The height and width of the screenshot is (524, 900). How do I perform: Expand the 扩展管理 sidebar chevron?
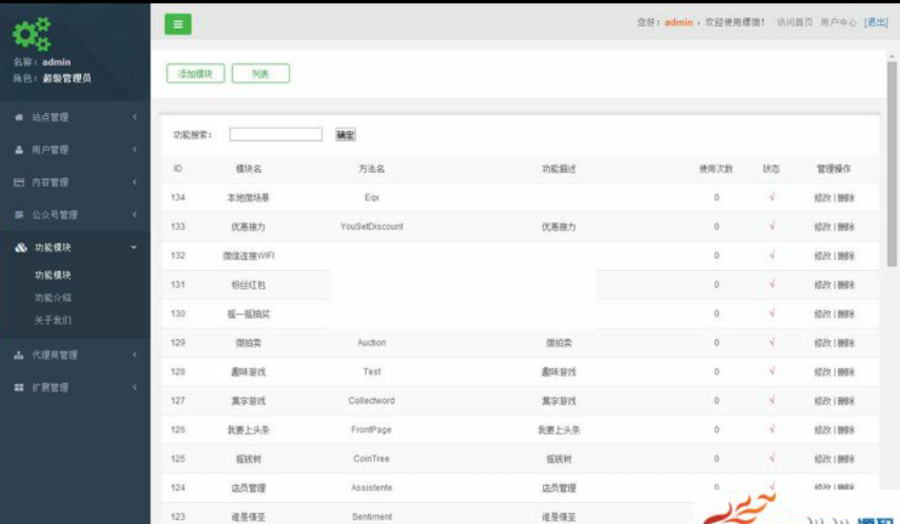click(x=134, y=387)
